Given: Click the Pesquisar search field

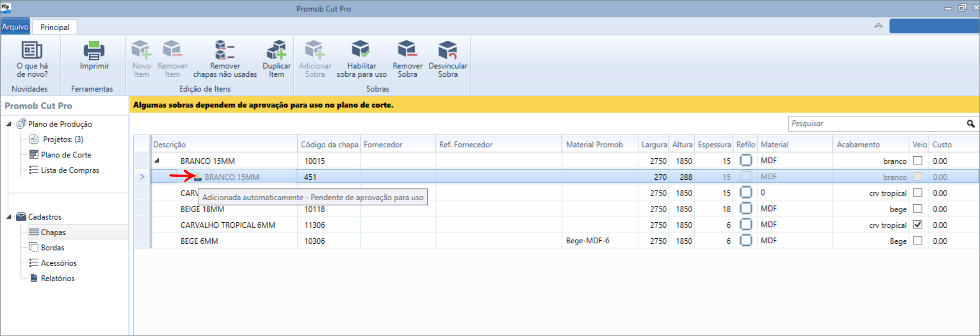Looking at the screenshot, I should tap(876, 123).
